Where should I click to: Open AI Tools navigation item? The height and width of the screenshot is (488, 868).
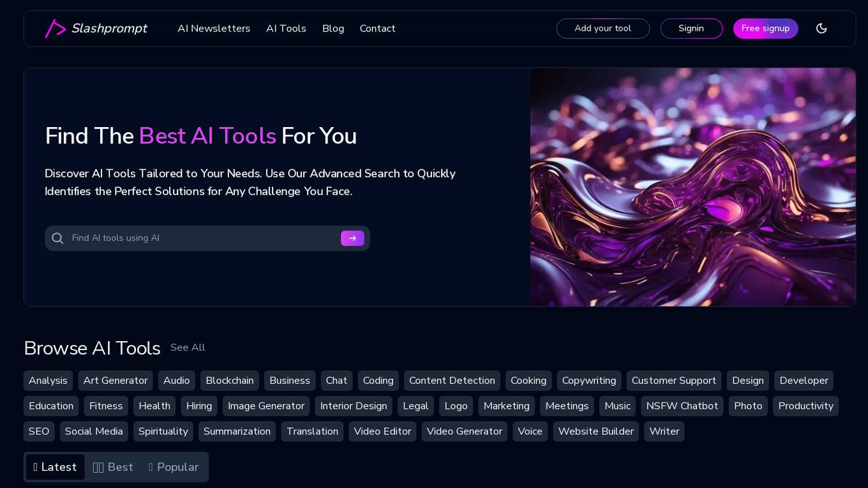[x=286, y=29]
